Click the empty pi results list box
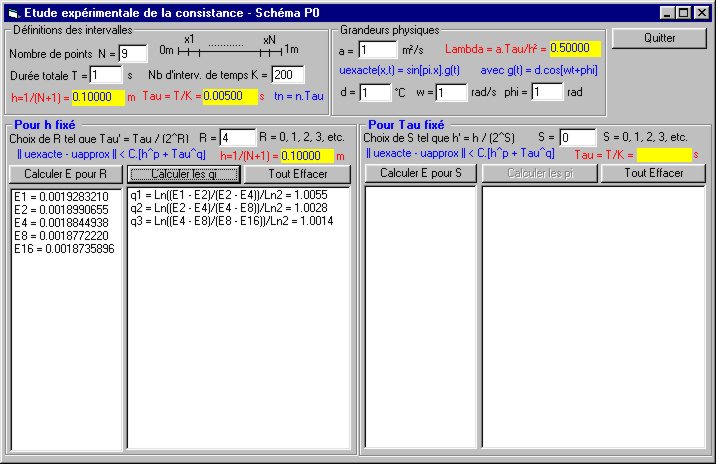 point(594,317)
